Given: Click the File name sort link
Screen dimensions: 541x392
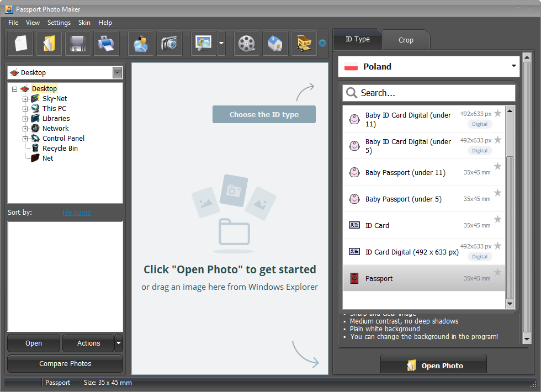Looking at the screenshot, I should pyautogui.click(x=77, y=212).
